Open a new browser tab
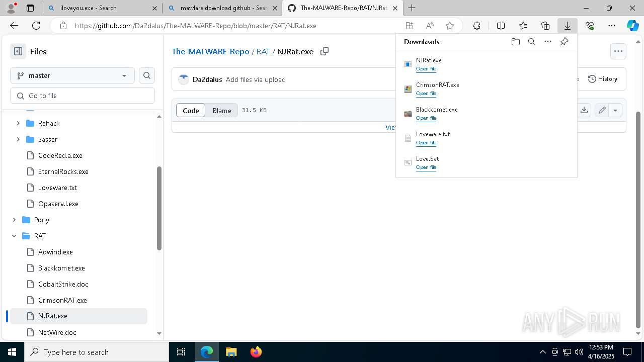Screen dimensions: 644x362 click(x=412, y=8)
